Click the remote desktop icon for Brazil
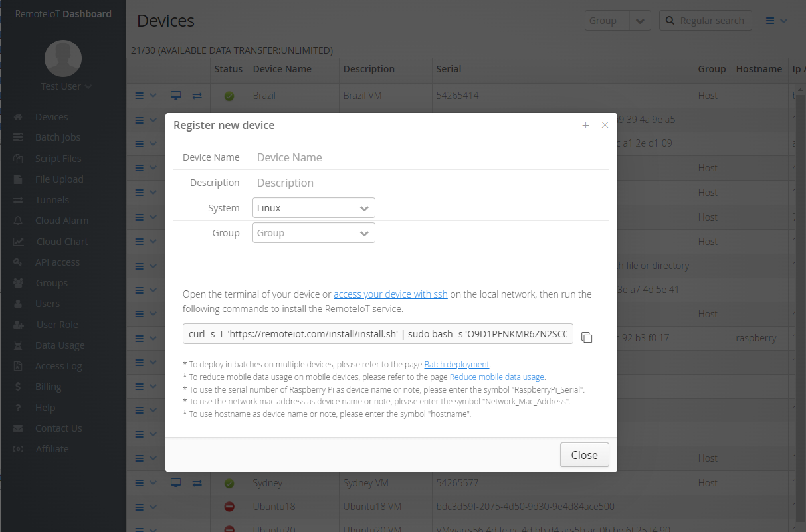Viewport: 806px width, 532px height. click(x=176, y=96)
